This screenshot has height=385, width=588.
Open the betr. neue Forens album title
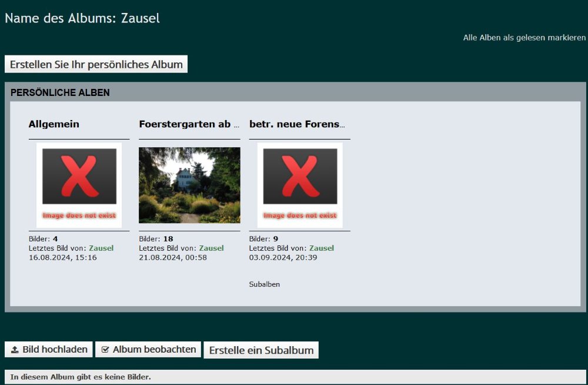[x=297, y=124]
